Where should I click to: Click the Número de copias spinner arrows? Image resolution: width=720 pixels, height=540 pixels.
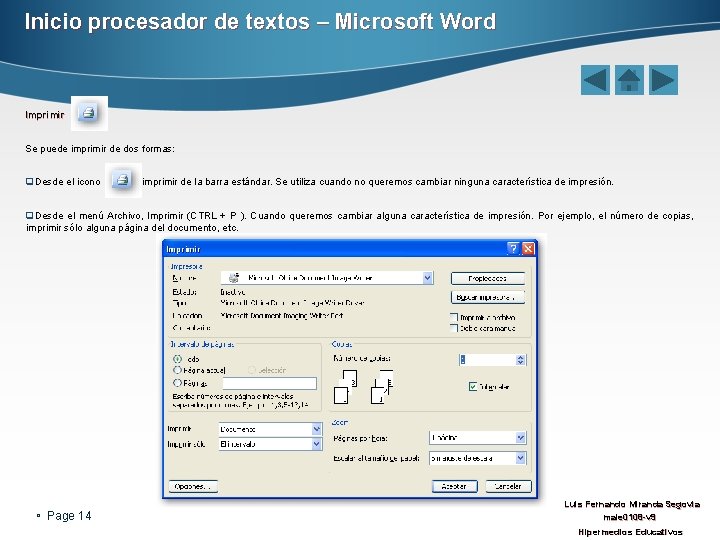click(x=520, y=360)
